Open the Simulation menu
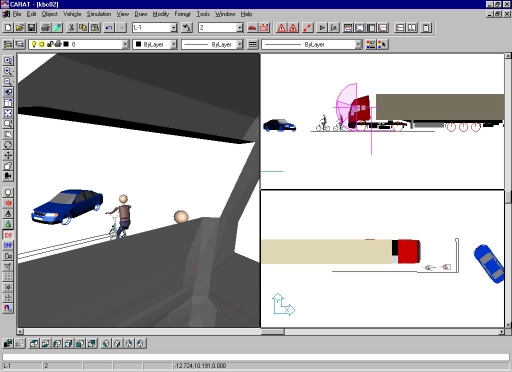Image resolution: width=512 pixels, height=372 pixels. point(99,14)
